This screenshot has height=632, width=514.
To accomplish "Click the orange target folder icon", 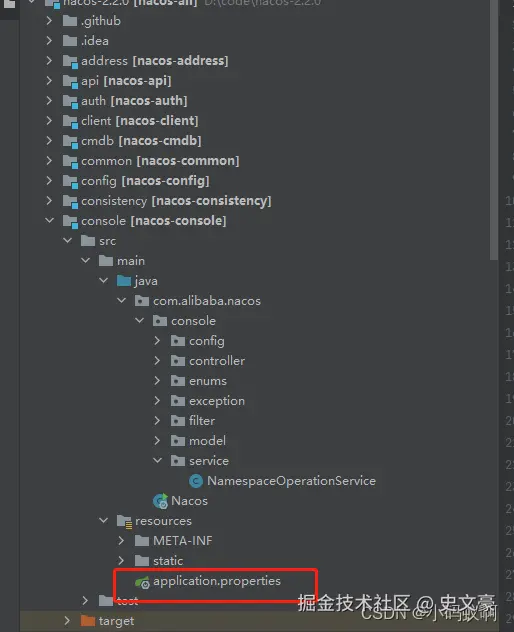I will tap(88, 621).
